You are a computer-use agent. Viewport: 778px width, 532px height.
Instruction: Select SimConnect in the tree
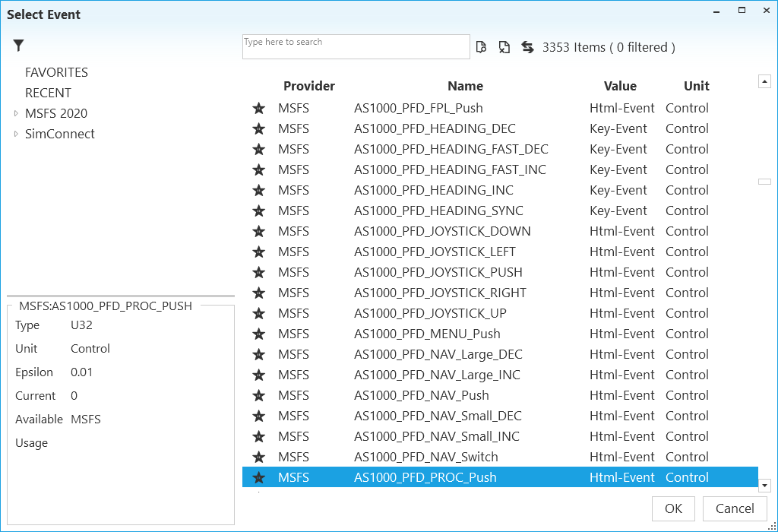(x=59, y=134)
